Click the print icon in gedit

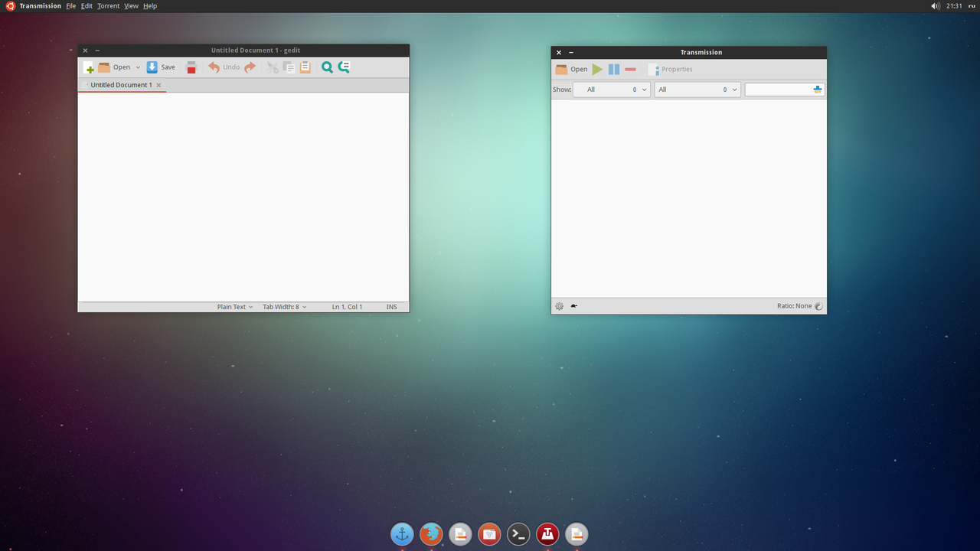click(191, 67)
